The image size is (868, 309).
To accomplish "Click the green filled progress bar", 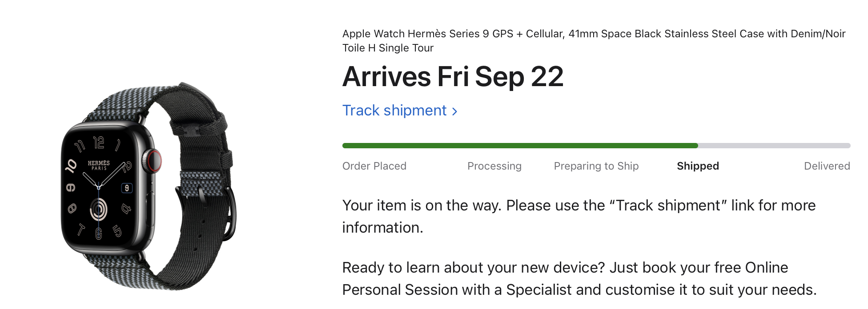I will pyautogui.click(x=520, y=146).
